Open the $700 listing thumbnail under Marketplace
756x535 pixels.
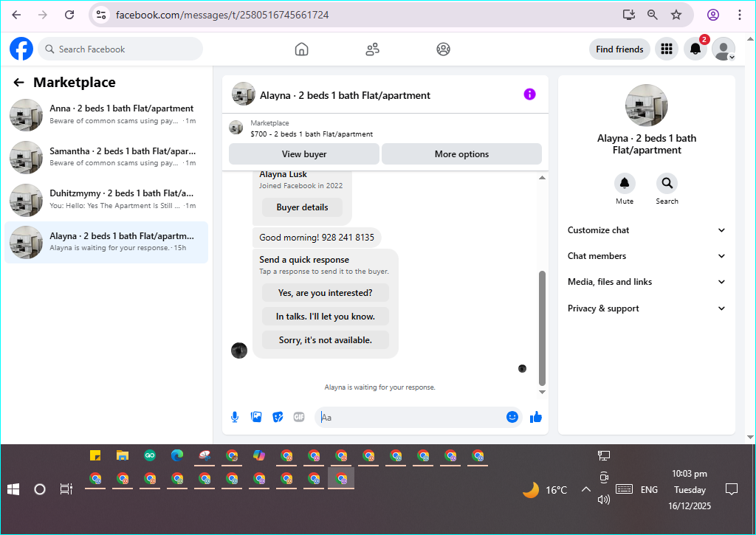[236, 128]
